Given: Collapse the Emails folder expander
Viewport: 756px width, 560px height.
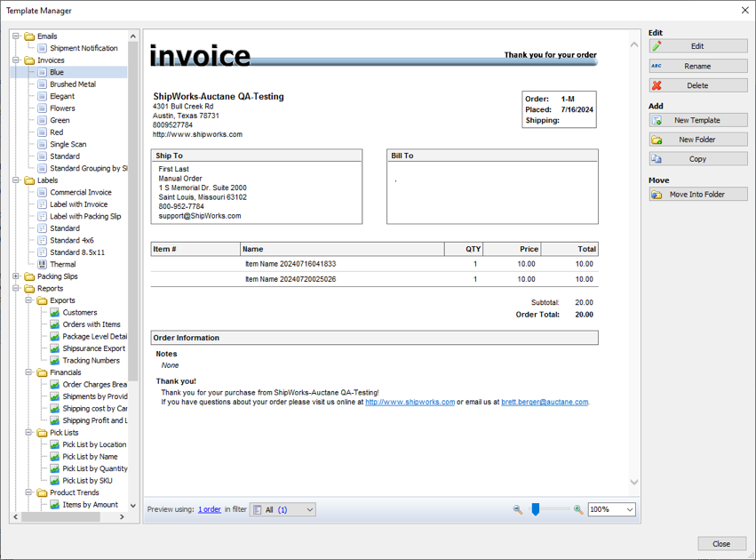Looking at the screenshot, I should [16, 36].
